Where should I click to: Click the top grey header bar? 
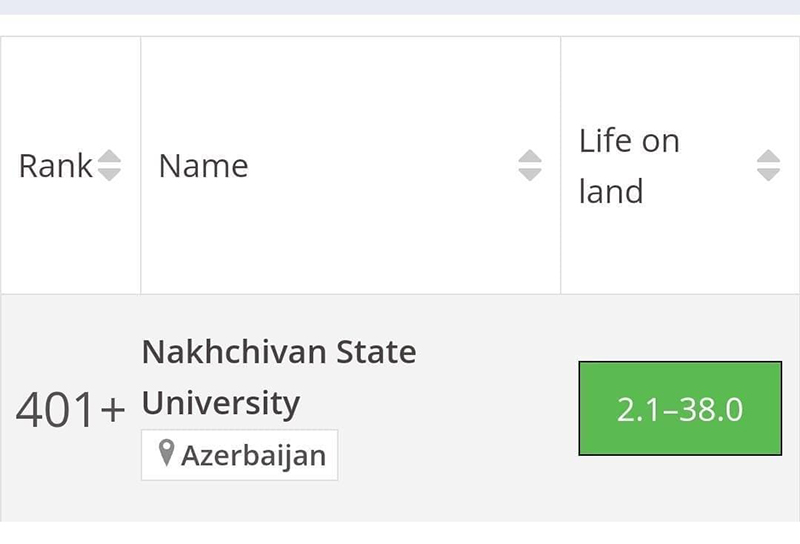coord(400,7)
